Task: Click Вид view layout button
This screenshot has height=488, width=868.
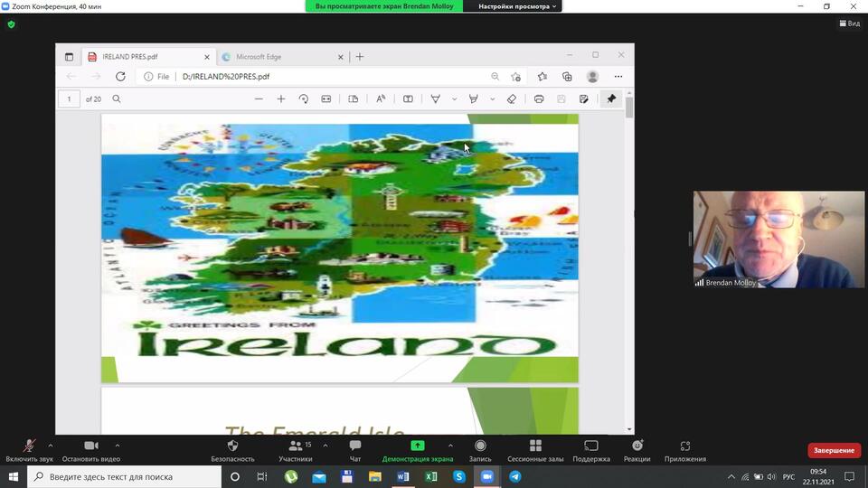Action: pyautogui.click(x=850, y=23)
